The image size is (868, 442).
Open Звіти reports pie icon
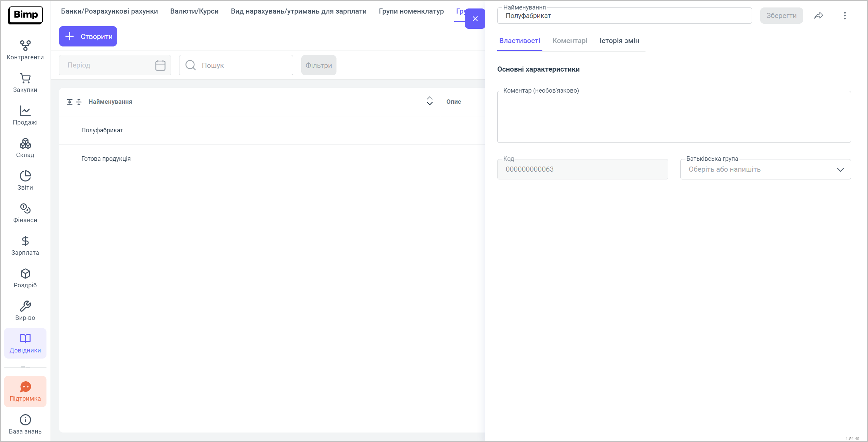(x=25, y=176)
